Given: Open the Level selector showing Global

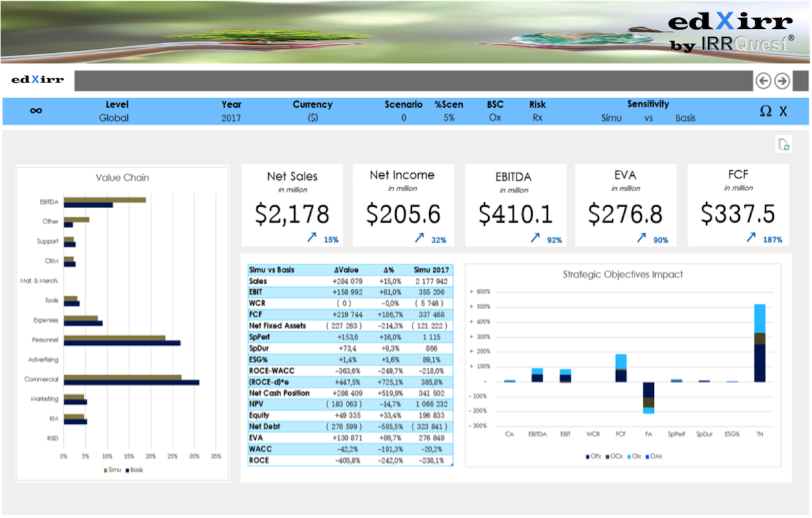Looking at the screenshot, I should tap(113, 118).
